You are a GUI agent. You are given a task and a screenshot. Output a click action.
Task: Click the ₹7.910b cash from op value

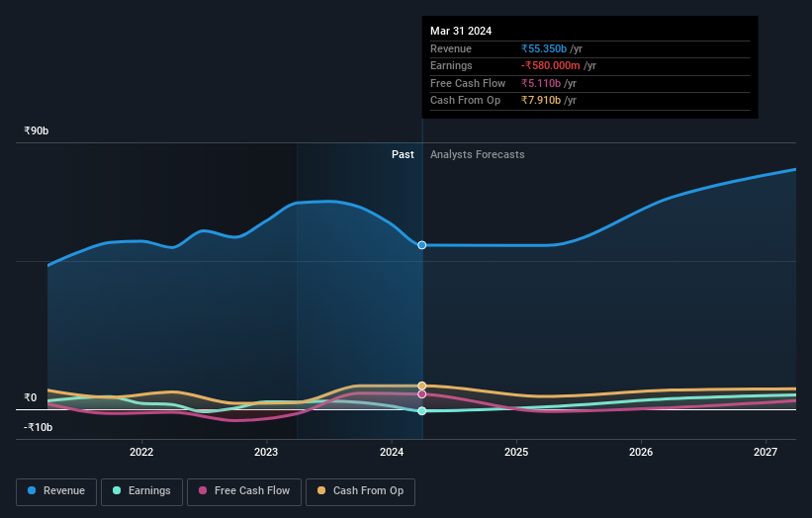coord(541,101)
